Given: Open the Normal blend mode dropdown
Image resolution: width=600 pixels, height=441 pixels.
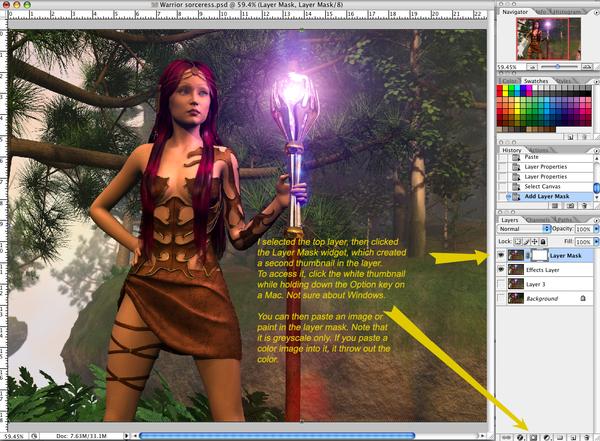Looking at the screenshot, I should [x=523, y=229].
